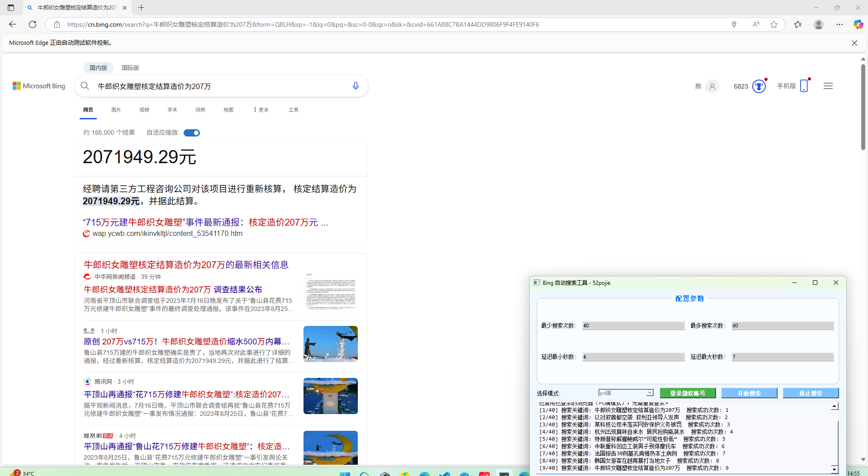This screenshot has height=476, width=868.
Task: Click the 最少搜索次数 input field
Action: pos(633,325)
